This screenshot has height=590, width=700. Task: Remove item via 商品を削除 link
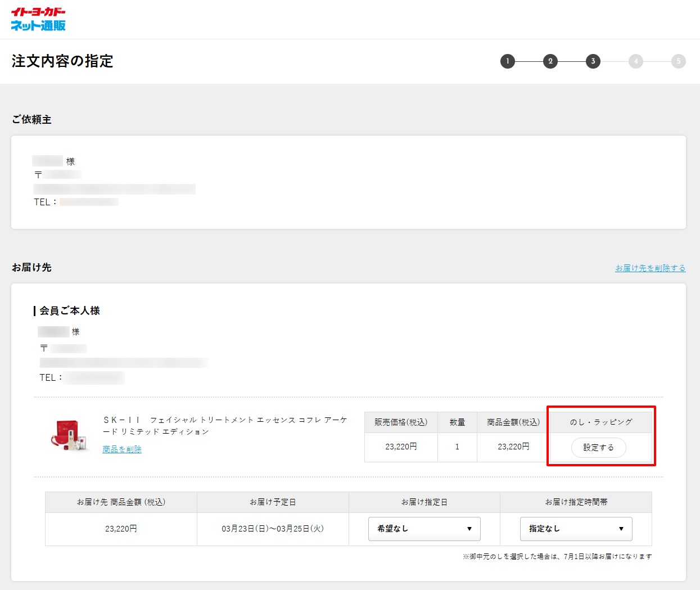(x=122, y=449)
